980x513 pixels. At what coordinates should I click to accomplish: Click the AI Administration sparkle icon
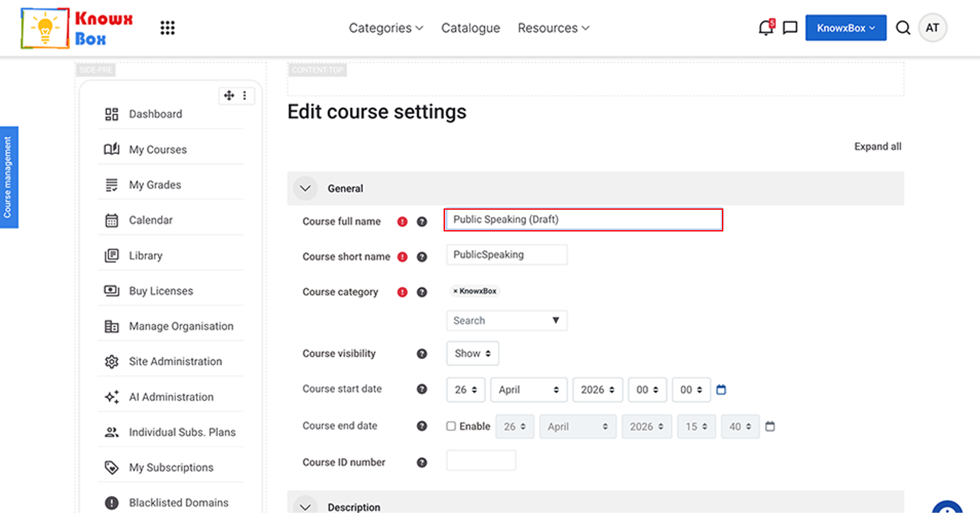[x=112, y=397]
